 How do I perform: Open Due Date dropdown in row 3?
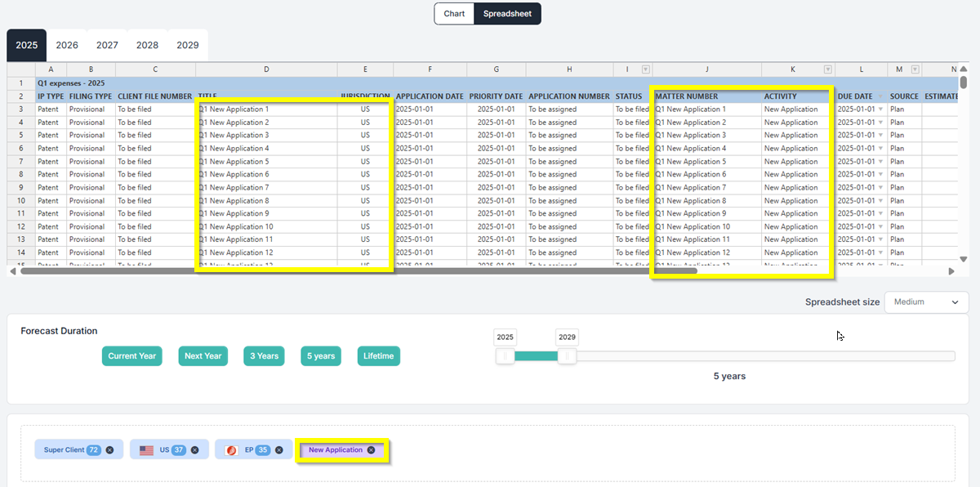[880, 109]
